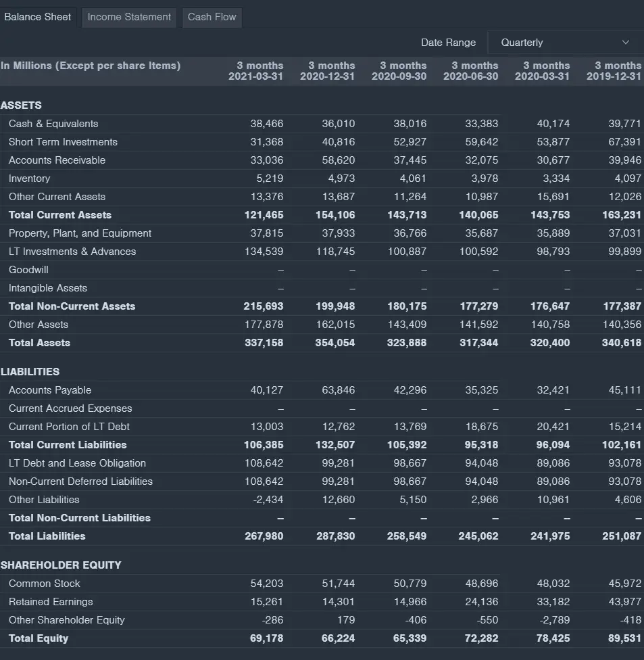This screenshot has height=660, width=644.
Task: Click the Goodwill row label
Action: pos(28,270)
